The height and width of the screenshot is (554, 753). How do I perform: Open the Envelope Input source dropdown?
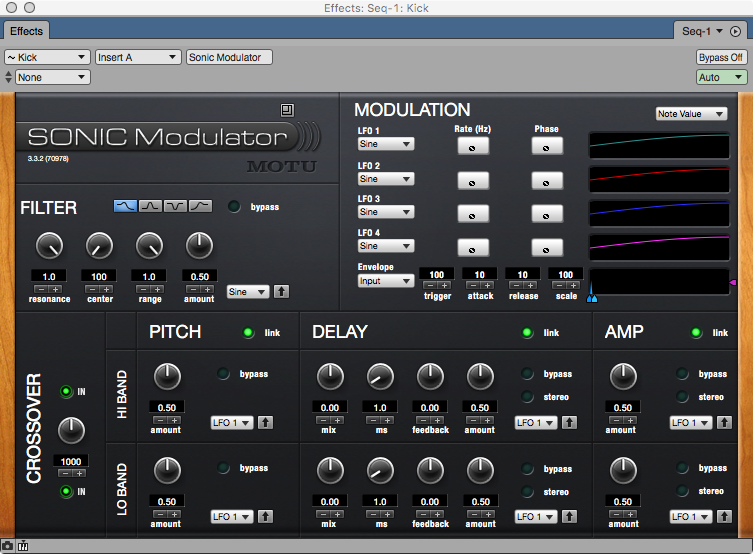click(386, 280)
